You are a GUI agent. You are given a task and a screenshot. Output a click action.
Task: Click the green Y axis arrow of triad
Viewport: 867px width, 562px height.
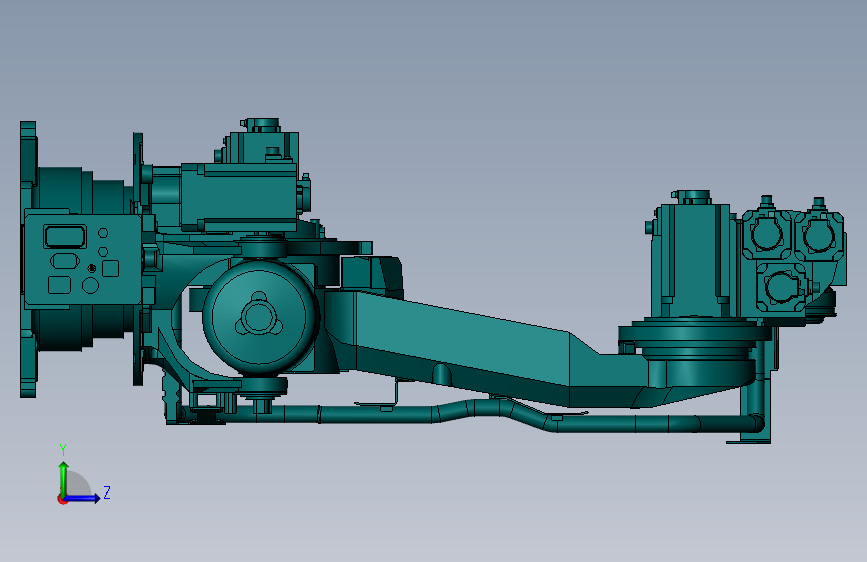pos(64,478)
